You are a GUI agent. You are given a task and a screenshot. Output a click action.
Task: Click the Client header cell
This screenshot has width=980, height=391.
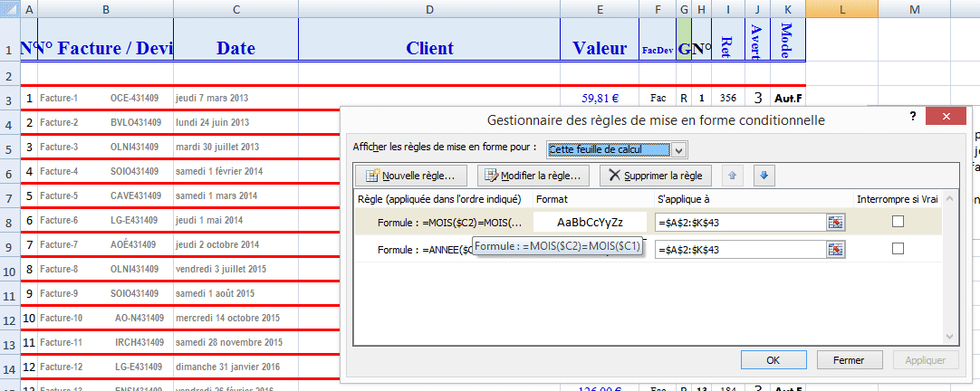tap(429, 48)
